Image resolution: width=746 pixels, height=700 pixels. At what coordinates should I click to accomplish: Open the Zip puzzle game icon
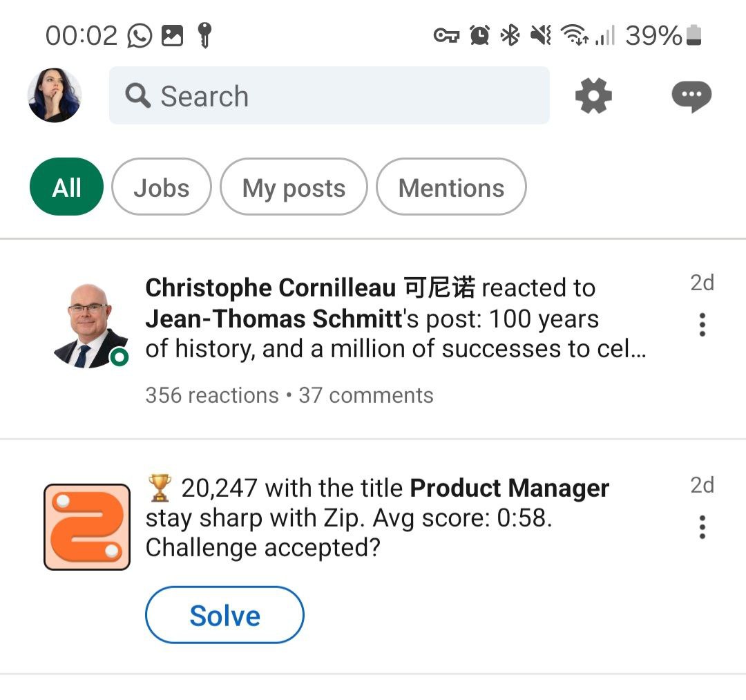point(87,527)
